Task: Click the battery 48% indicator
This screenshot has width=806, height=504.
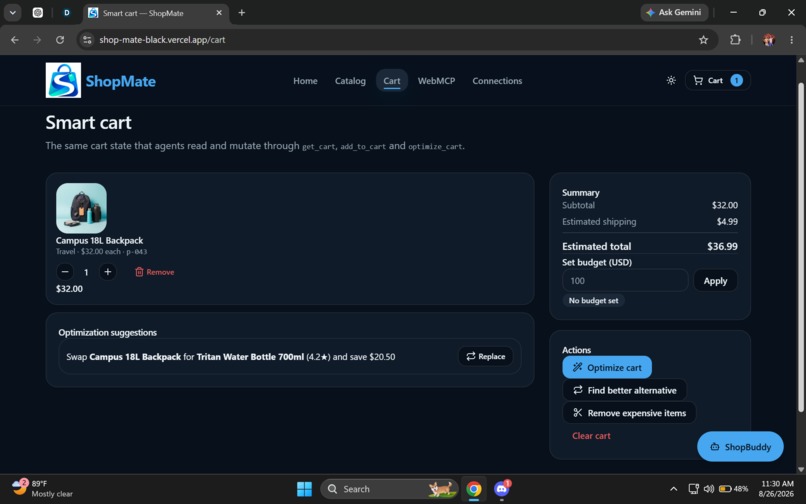Action: pyautogui.click(x=734, y=489)
